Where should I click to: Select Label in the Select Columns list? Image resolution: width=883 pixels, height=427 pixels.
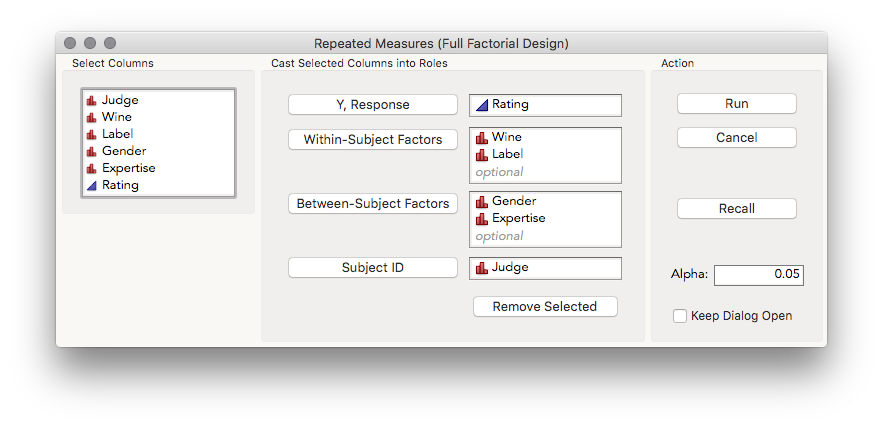158,134
